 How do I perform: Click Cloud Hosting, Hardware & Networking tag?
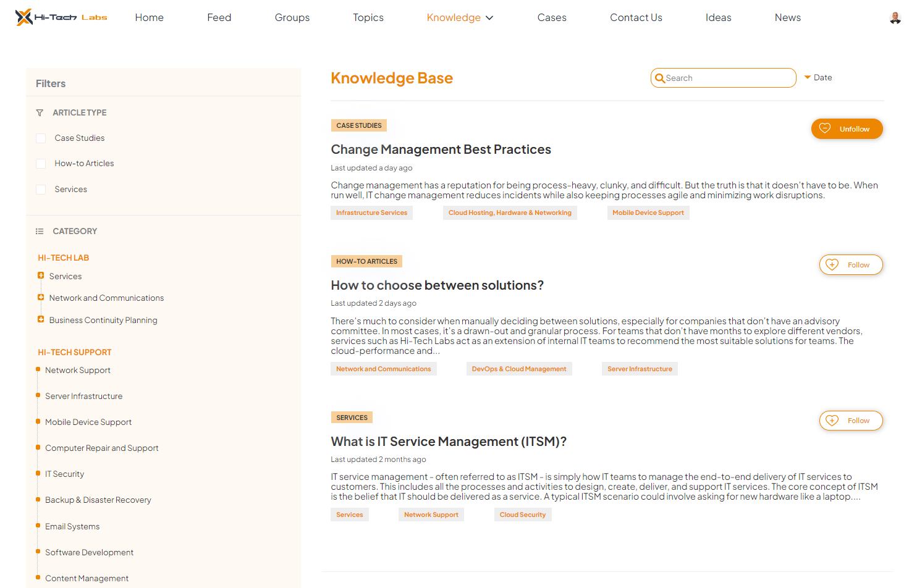point(510,212)
